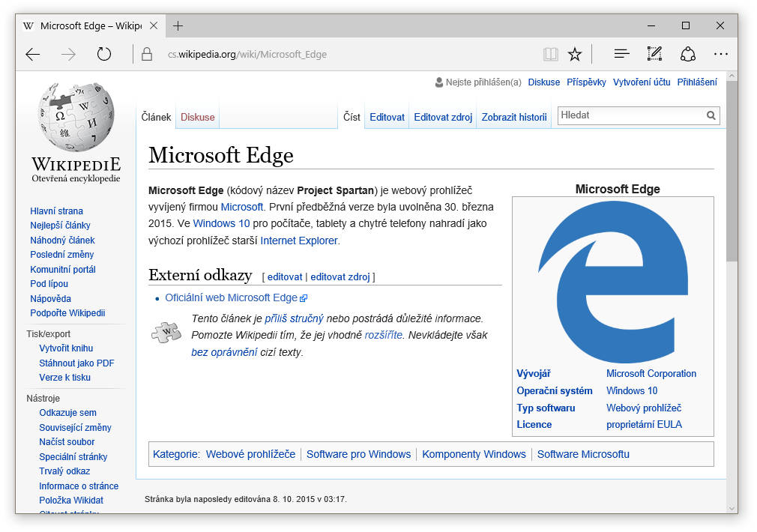Click the padlock site security icon
The height and width of the screenshot is (532, 757).
click(147, 54)
